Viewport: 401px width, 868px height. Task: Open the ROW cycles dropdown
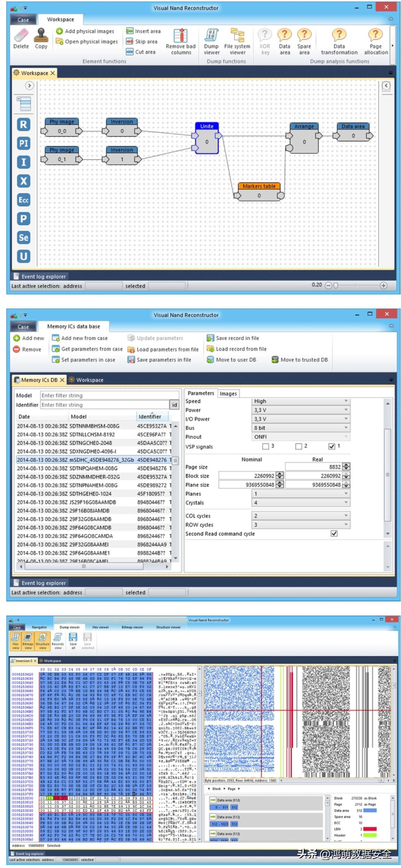point(301,525)
